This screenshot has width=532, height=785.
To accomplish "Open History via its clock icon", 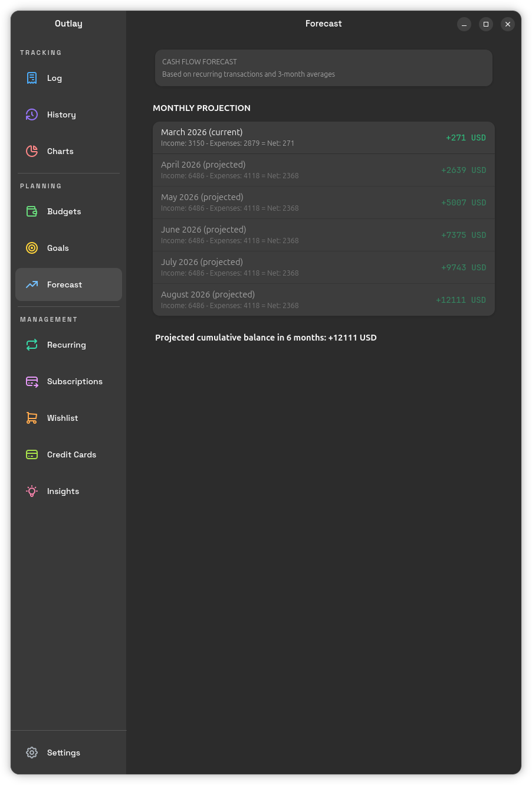I will tap(32, 115).
